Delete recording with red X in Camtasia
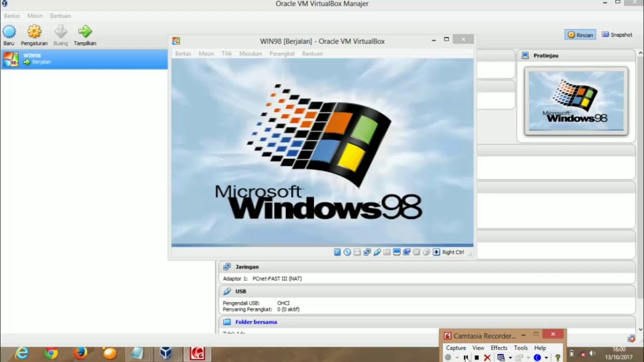This screenshot has width=644, height=362. coord(487,357)
